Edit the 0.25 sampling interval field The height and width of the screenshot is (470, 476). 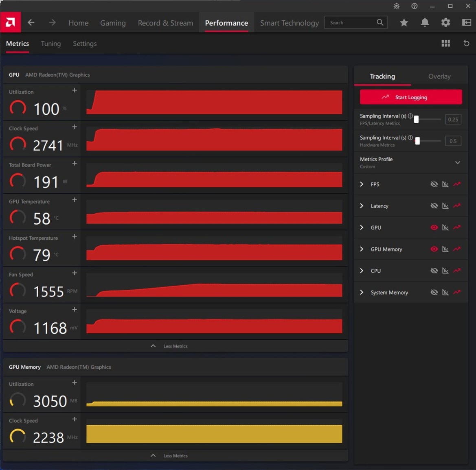453,119
